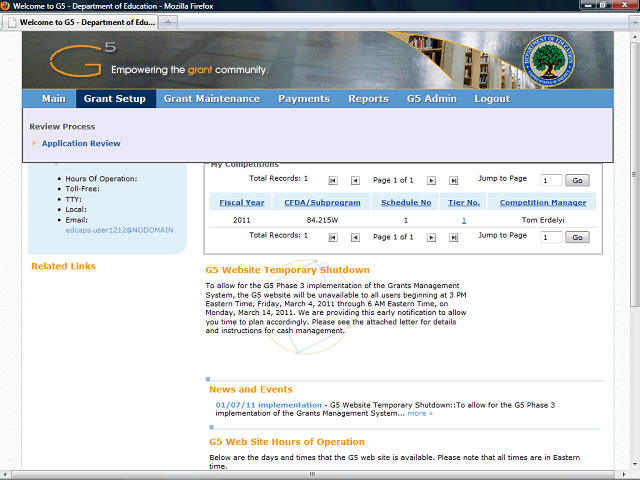Click the more link in News and Events
The width and height of the screenshot is (640, 480).
420,413
